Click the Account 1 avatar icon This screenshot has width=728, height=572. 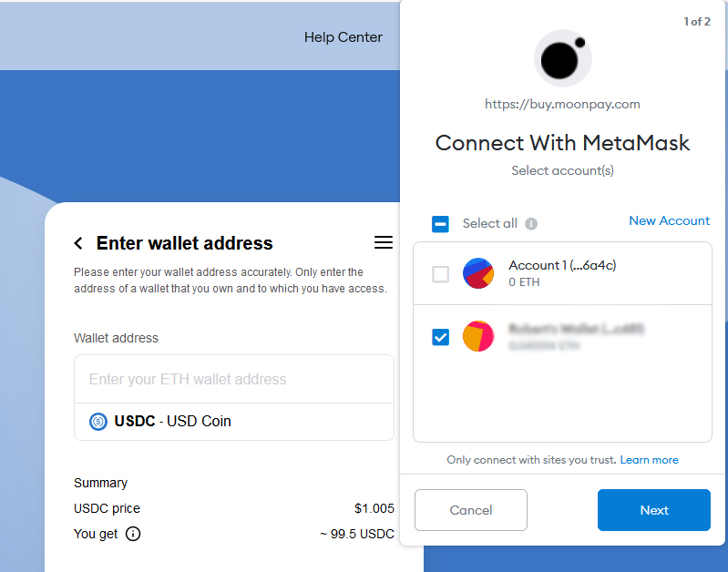[x=478, y=273]
